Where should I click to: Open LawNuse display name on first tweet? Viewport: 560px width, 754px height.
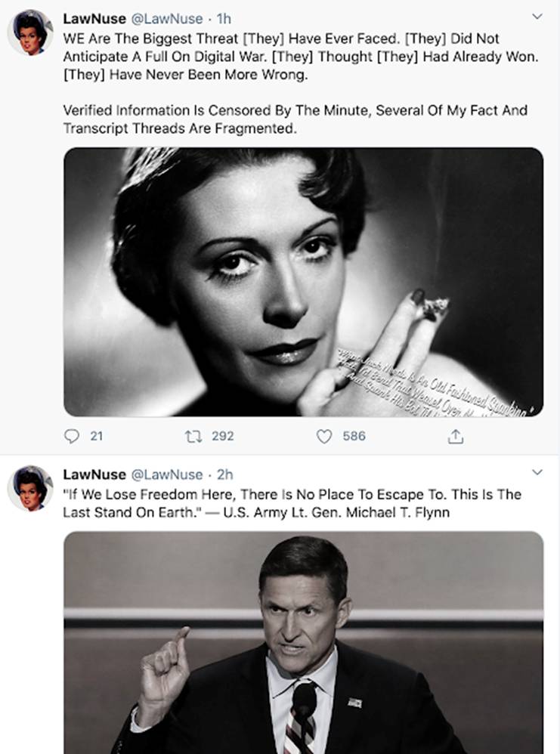click(x=94, y=18)
